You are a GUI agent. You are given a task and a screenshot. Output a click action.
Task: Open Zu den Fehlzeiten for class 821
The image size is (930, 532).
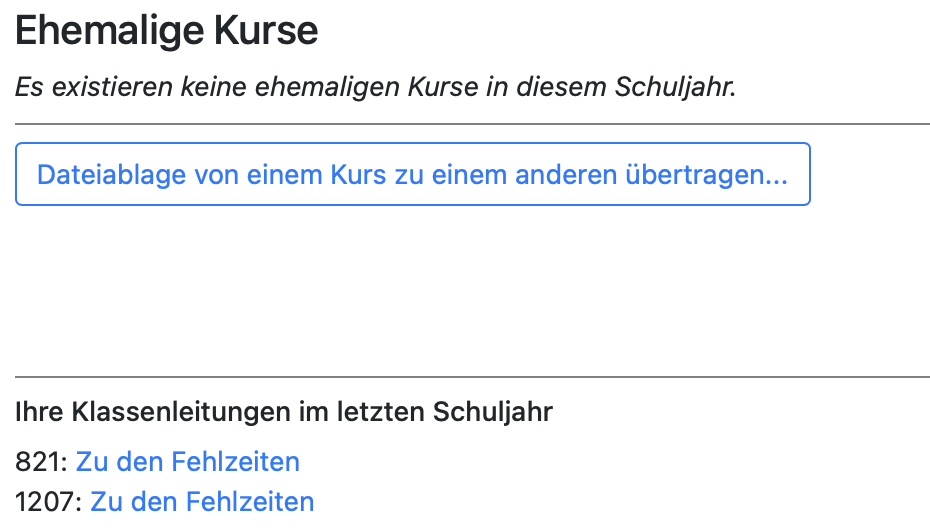coord(188,462)
